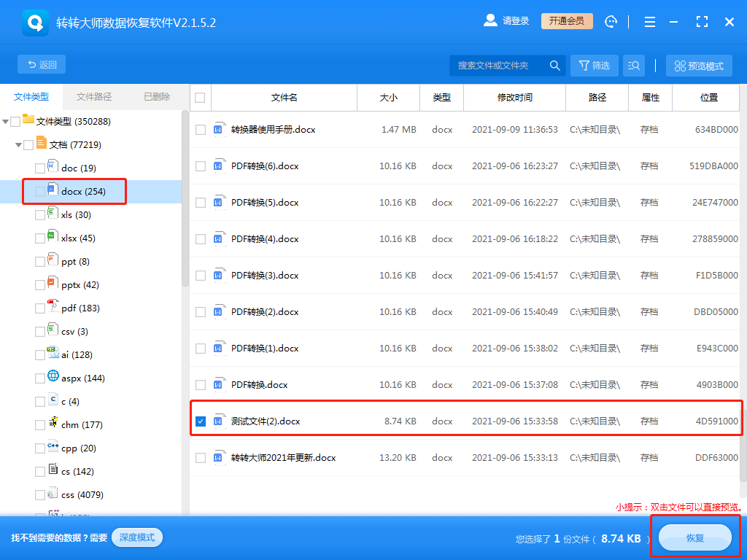Switch to the 已删除 tab
747x560 pixels.
[x=157, y=97]
